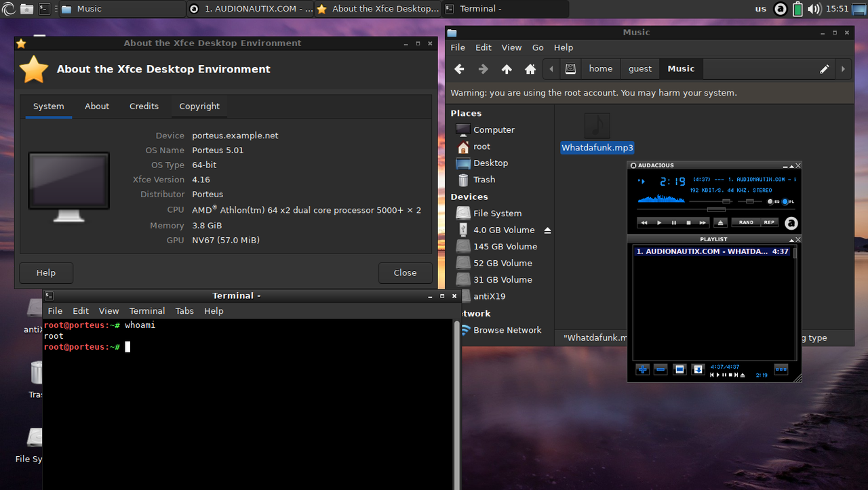The width and height of the screenshot is (868, 490).
Task: Click the right path-bar scroll arrow
Action: (x=843, y=68)
